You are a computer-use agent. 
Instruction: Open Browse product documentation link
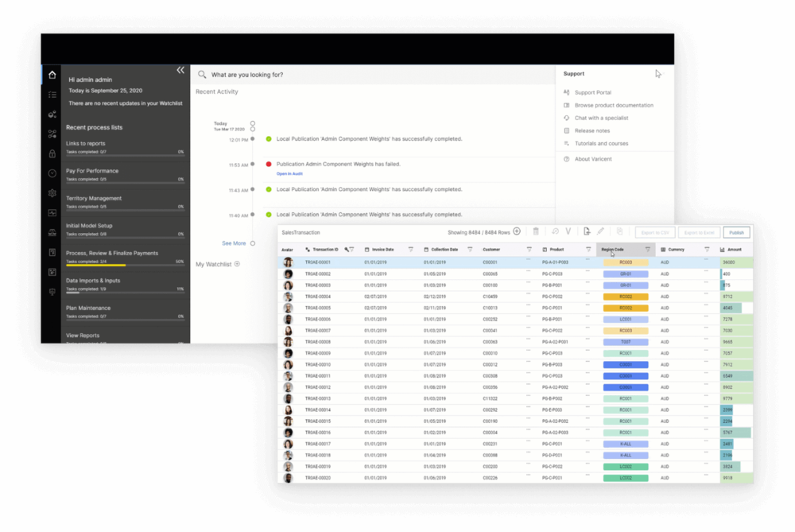coord(614,105)
